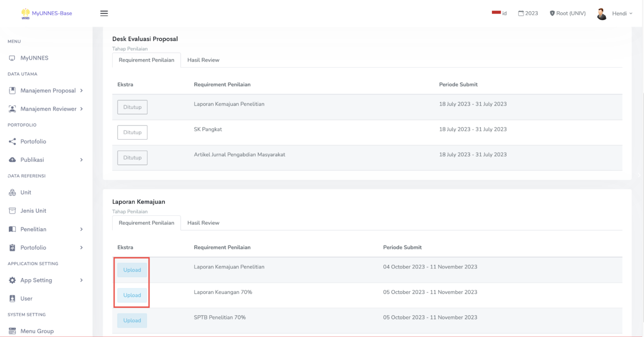The width and height of the screenshot is (644, 337).
Task: Open Menu Group sidebar item
Action: click(x=37, y=331)
